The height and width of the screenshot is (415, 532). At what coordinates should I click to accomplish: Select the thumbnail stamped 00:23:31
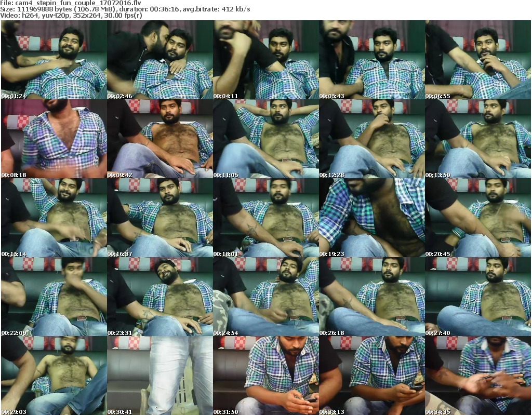click(160, 297)
